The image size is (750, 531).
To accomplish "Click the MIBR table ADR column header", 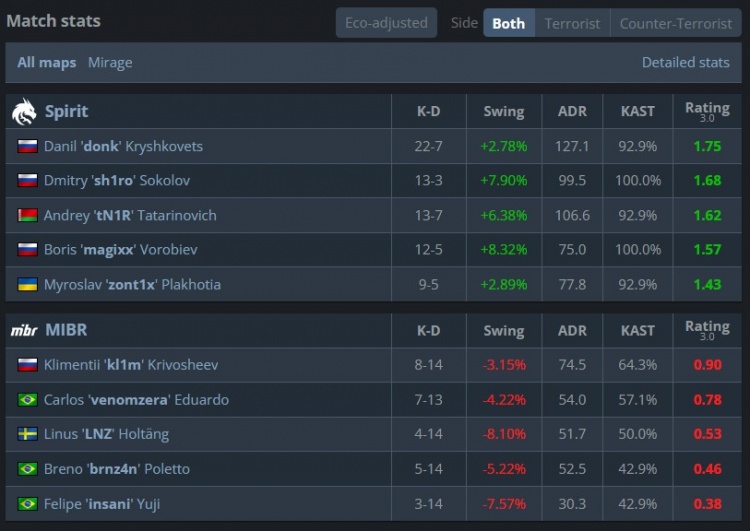I will click(x=572, y=331).
